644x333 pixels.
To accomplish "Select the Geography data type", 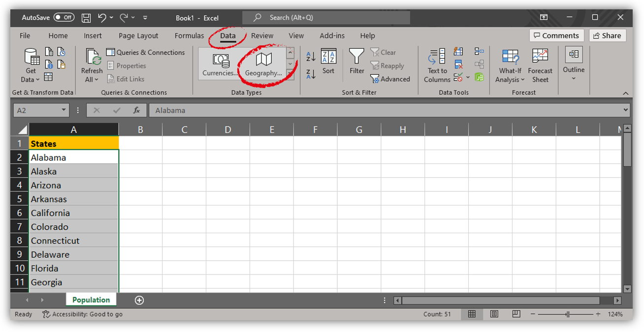I will coord(264,63).
